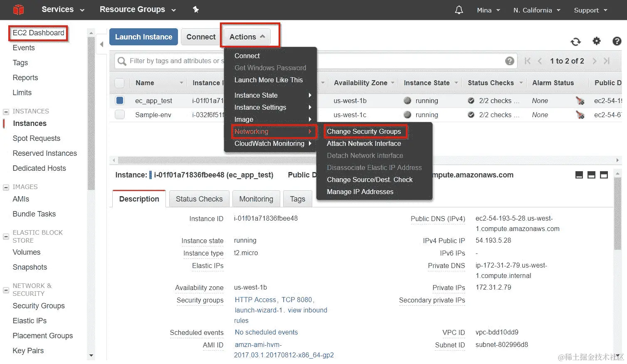Viewport: 627px width, 364px height.
Task: Switch to the Tags tab
Action: pos(298,199)
